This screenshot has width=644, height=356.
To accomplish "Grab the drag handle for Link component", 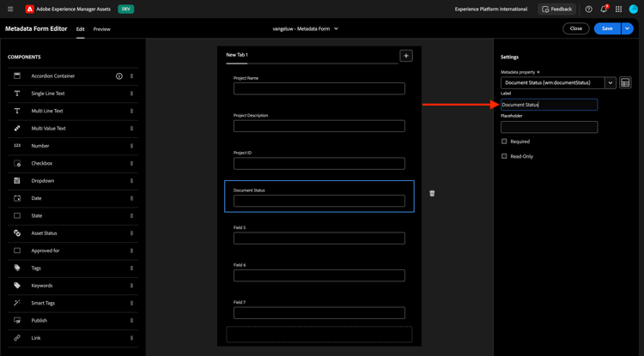I will 132,338.
